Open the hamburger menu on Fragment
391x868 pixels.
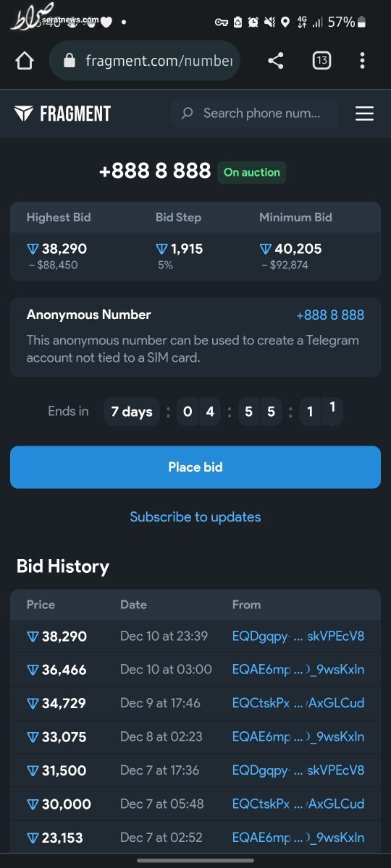pos(364,114)
